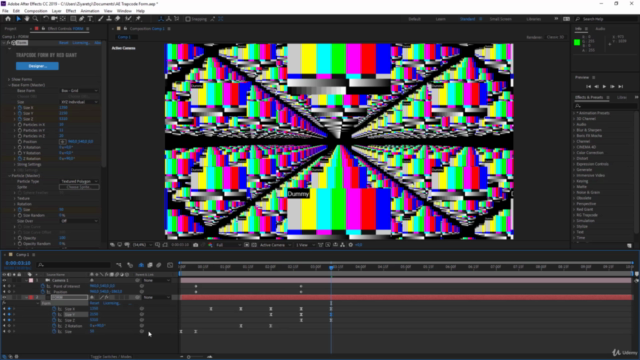Switch to the Project panel tab

(x=11, y=29)
